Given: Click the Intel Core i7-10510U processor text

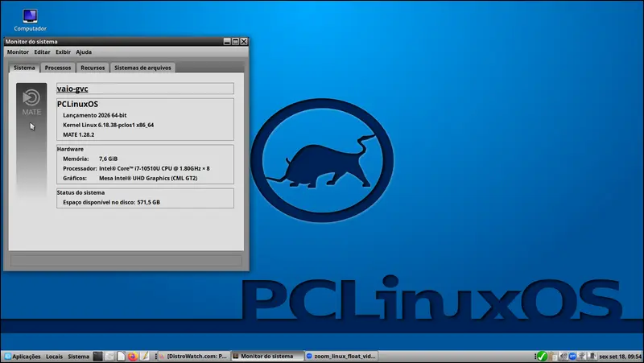Looking at the screenshot, I should point(155,169).
